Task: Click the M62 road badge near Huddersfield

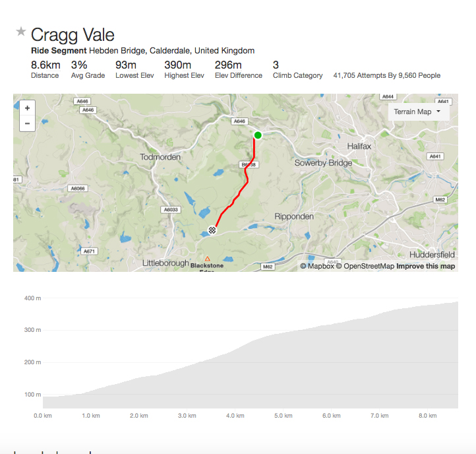Action: [440, 199]
